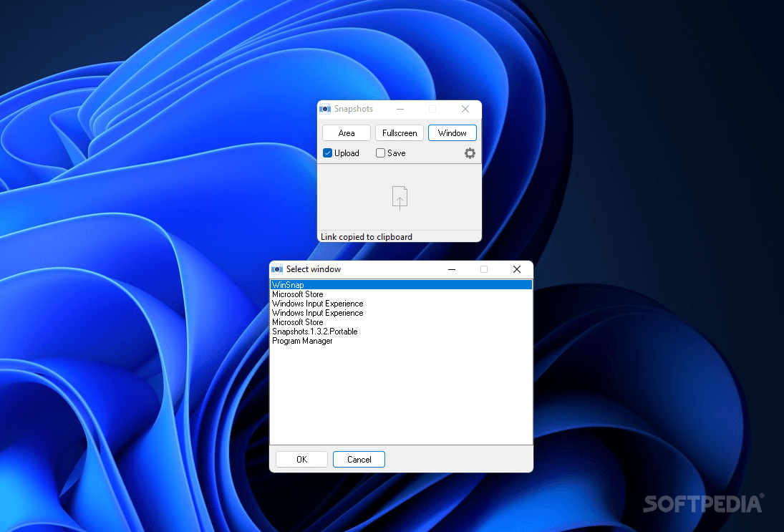Screen dimensions: 784x532
Task: Click the Window capture button
Action: pyautogui.click(x=453, y=133)
